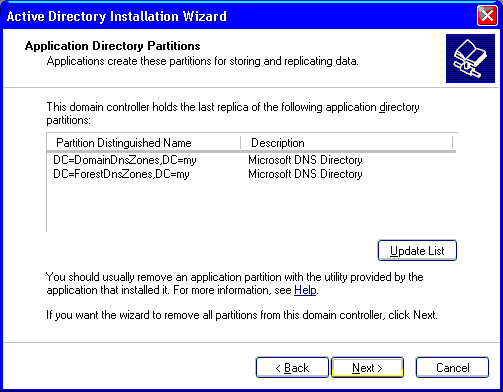Go back with the Back button
This screenshot has width=503, height=392.
click(292, 367)
